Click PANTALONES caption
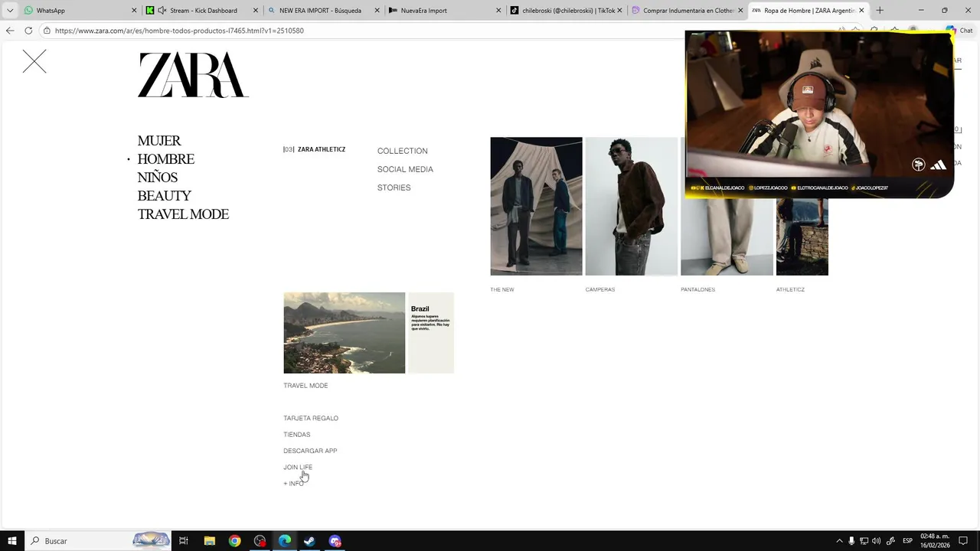This screenshot has height=551, width=980. (698, 289)
